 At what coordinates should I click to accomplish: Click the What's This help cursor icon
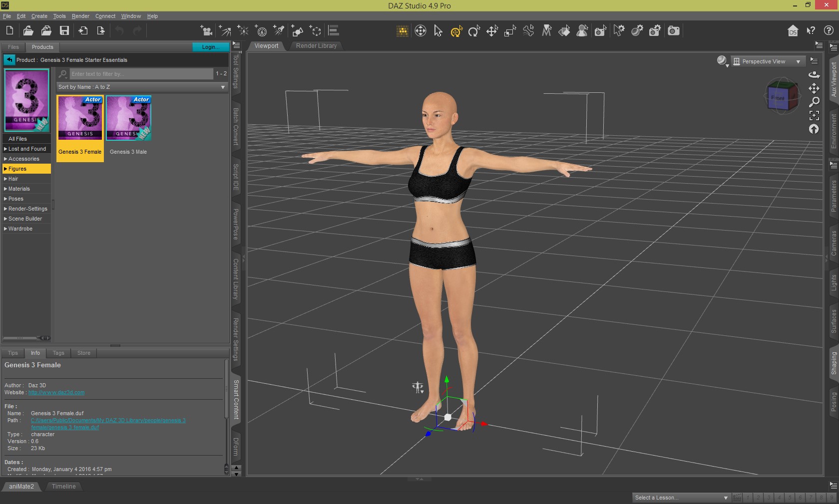pyautogui.click(x=811, y=31)
